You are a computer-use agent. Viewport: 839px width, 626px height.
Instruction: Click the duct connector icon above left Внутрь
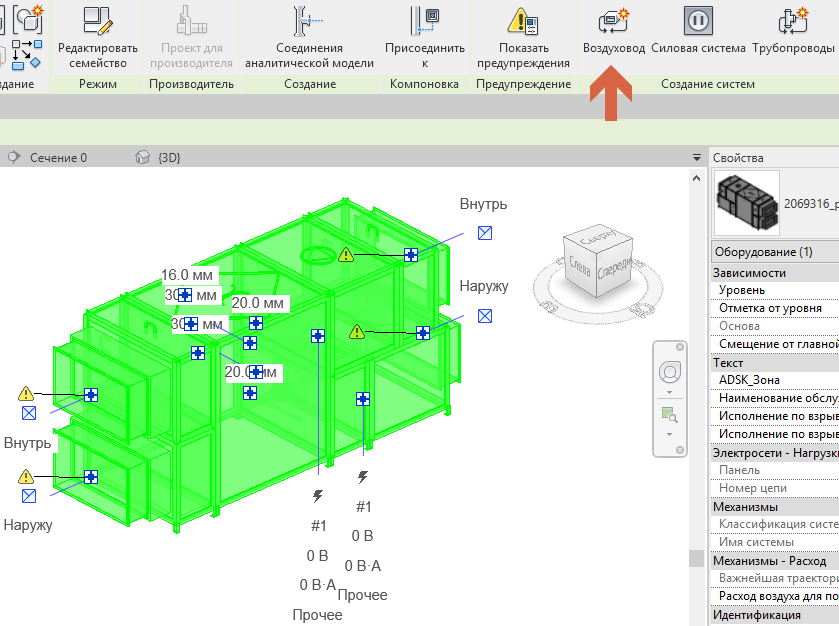coord(29,413)
